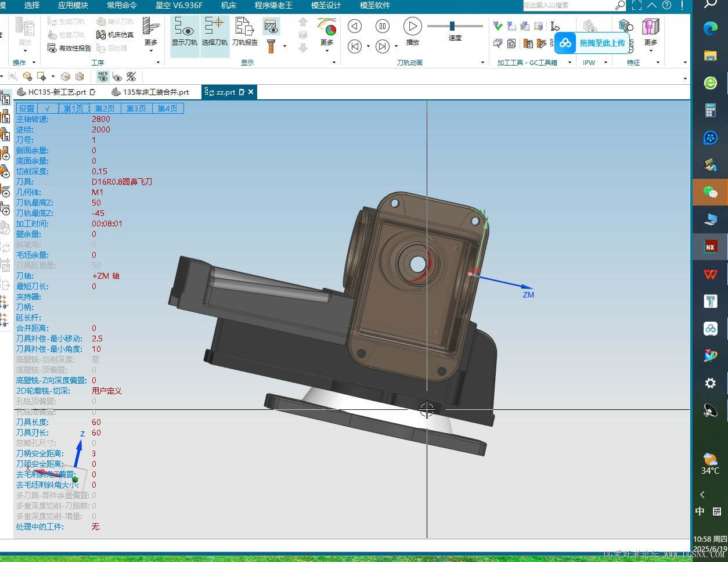Click the tool path color display 更多 icon
Viewport: 728px width, 562px height.
tap(327, 32)
